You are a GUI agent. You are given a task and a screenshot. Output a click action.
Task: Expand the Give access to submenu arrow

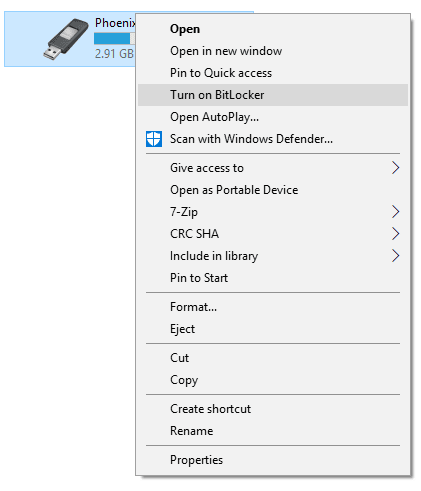[395, 168]
